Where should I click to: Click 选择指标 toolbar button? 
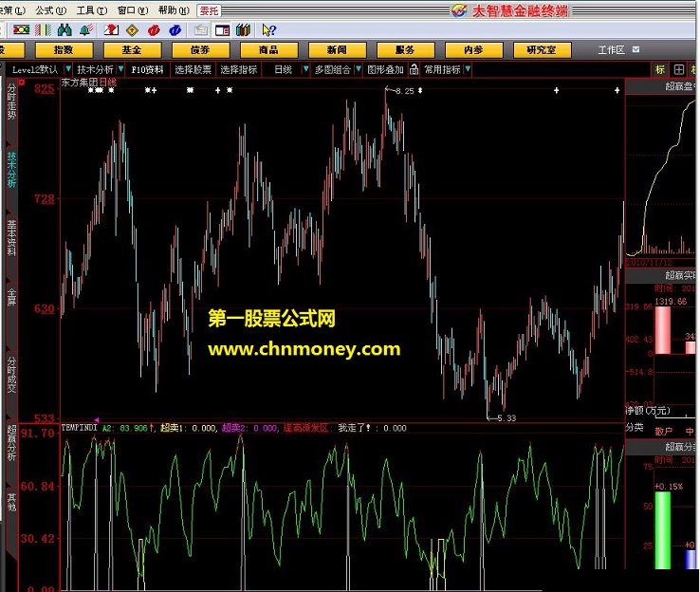239,69
